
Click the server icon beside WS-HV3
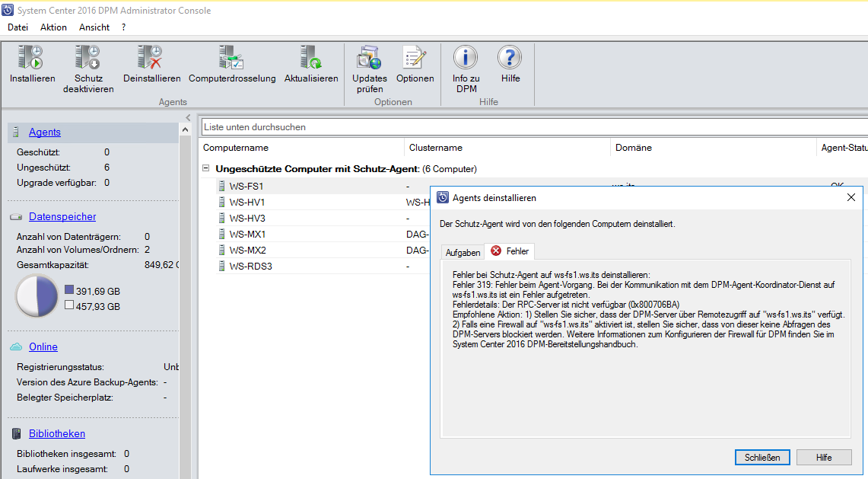pyautogui.click(x=221, y=218)
